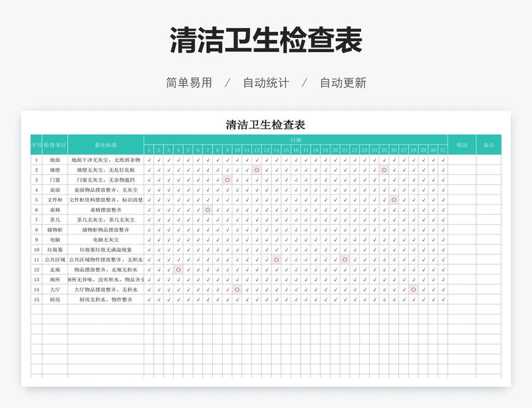Select the 自动统计 tagline text
This screenshot has width=532, height=408.
pyautogui.click(x=266, y=83)
